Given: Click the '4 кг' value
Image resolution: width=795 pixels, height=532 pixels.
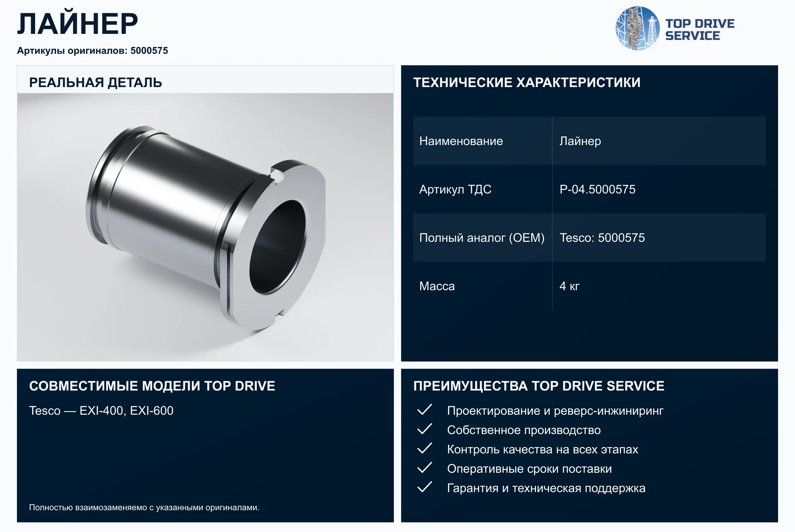Looking at the screenshot, I should 569,286.
